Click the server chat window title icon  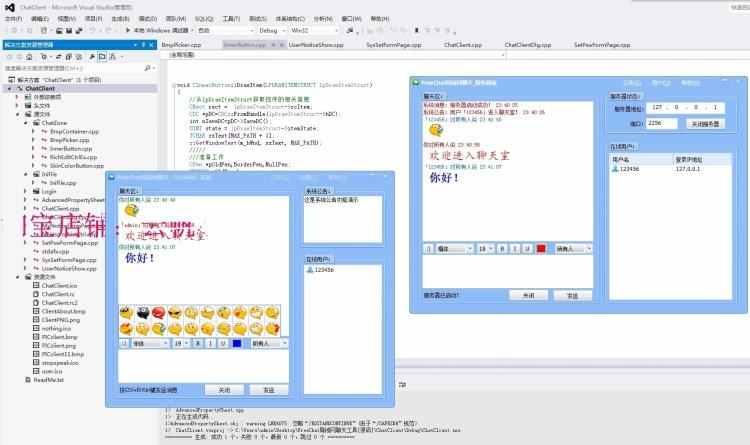coord(416,83)
